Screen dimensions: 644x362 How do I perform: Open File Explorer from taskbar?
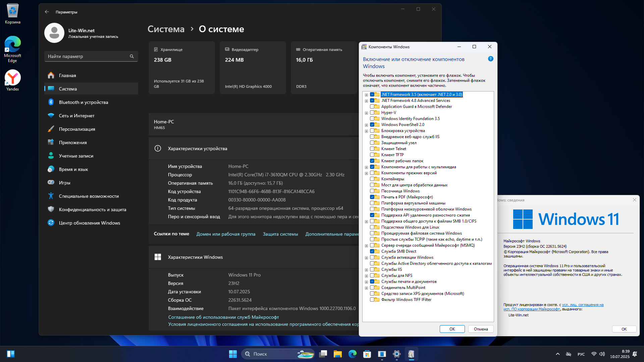[337, 354]
